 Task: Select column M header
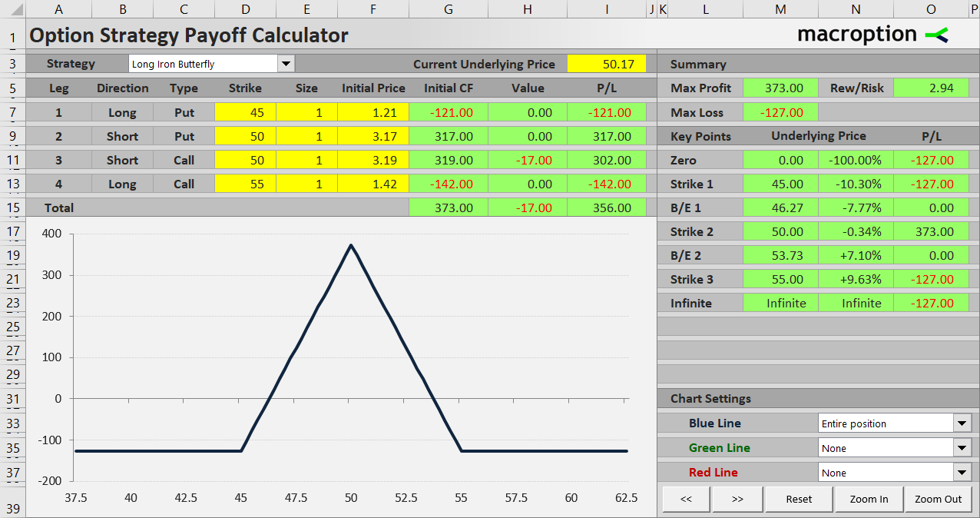point(780,9)
